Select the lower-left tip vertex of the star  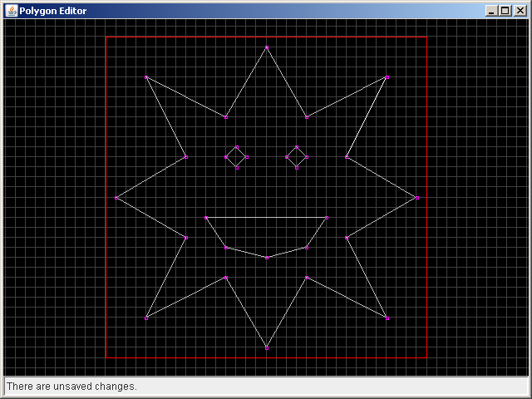(146, 318)
